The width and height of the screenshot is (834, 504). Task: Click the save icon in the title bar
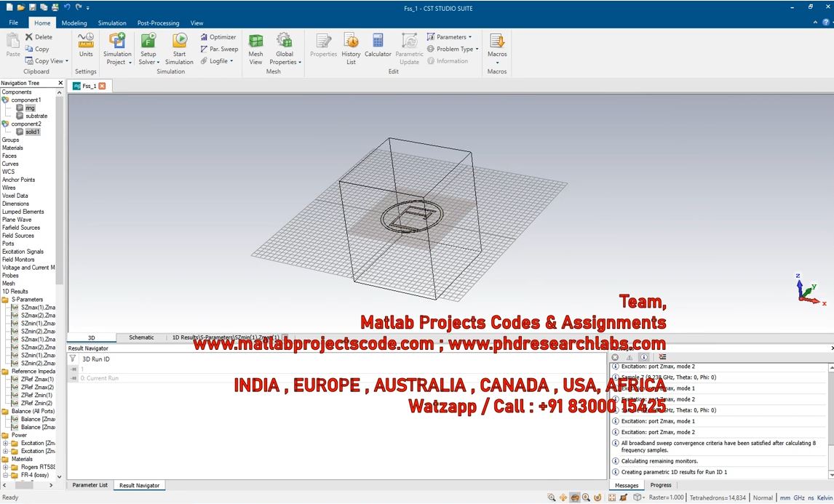[33, 7]
